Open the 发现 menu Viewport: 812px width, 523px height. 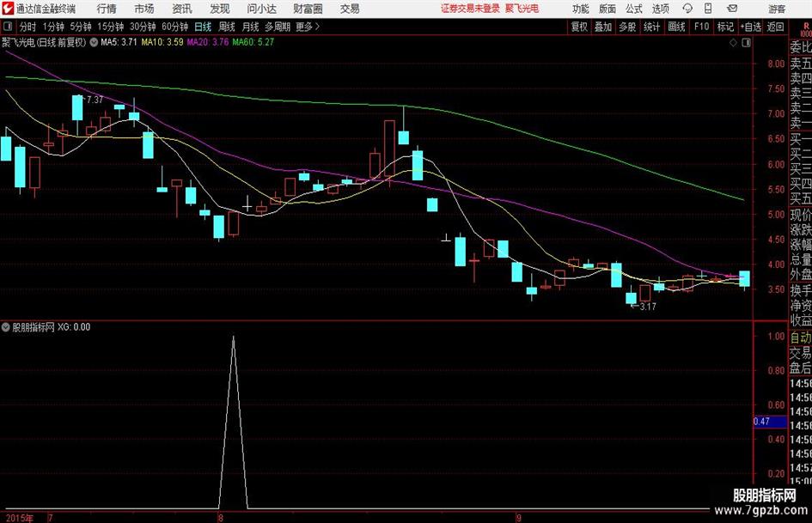tap(220, 9)
